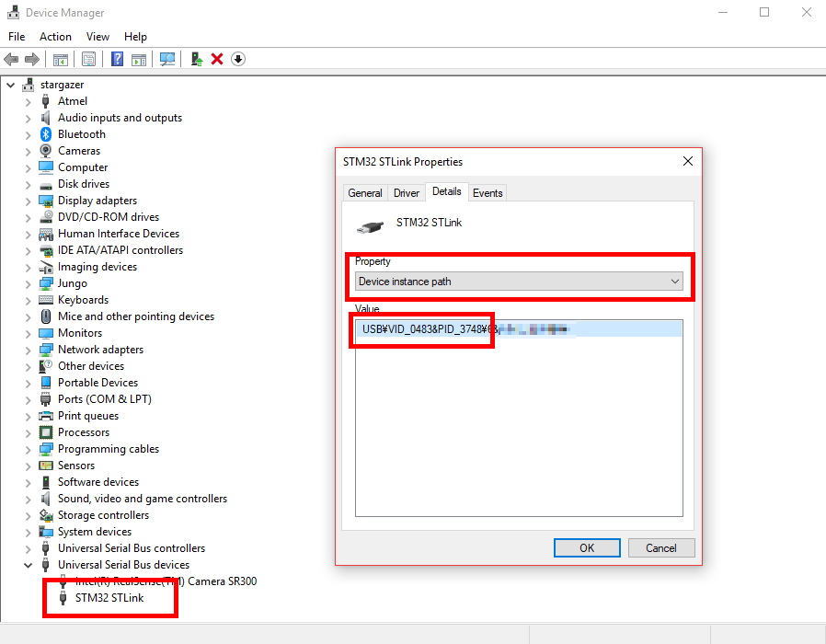Open the Help menu
This screenshot has width=826, height=644.
click(x=135, y=37)
